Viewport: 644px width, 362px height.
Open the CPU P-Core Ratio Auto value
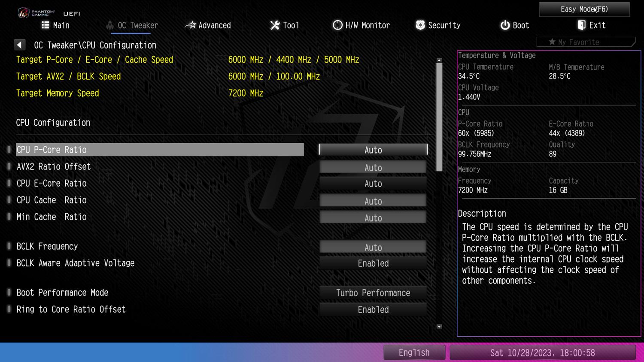373,150
